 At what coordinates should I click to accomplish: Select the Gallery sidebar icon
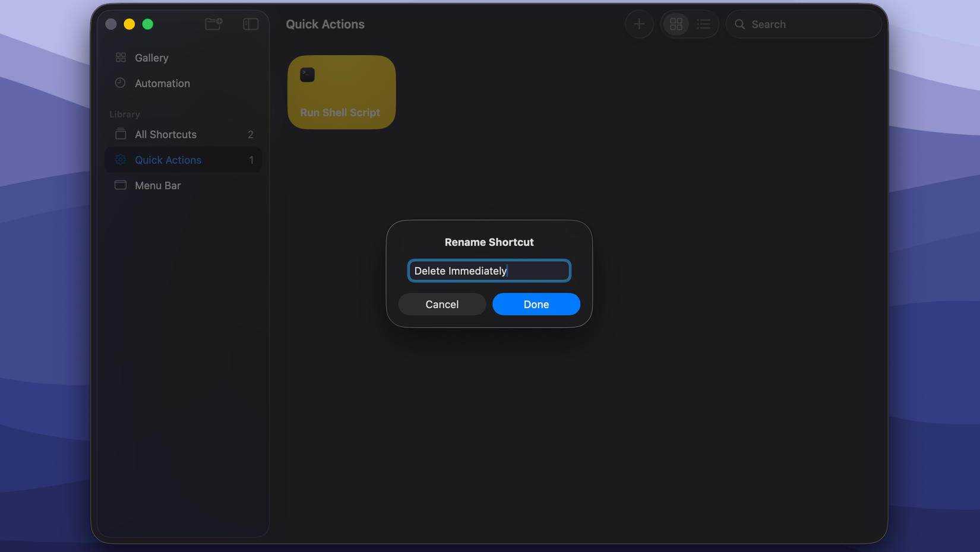coord(121,57)
